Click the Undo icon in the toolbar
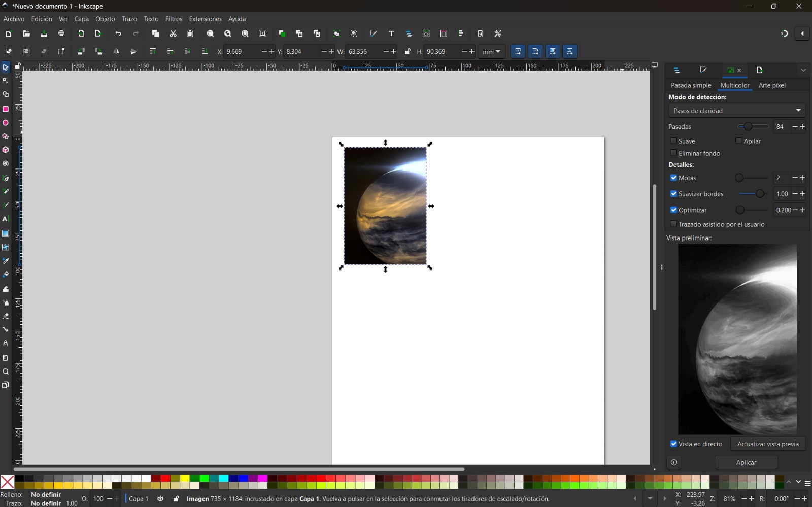The image size is (812, 507). click(119, 33)
